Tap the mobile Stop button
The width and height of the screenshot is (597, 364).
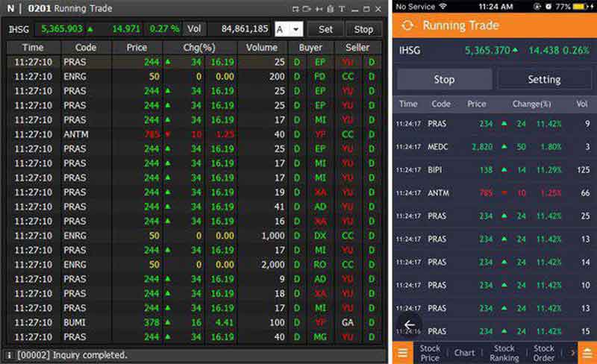coord(444,79)
